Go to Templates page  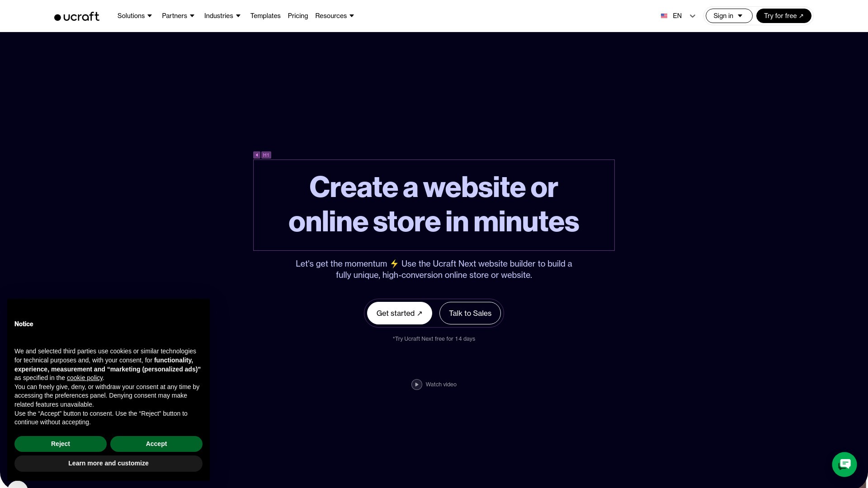point(265,16)
